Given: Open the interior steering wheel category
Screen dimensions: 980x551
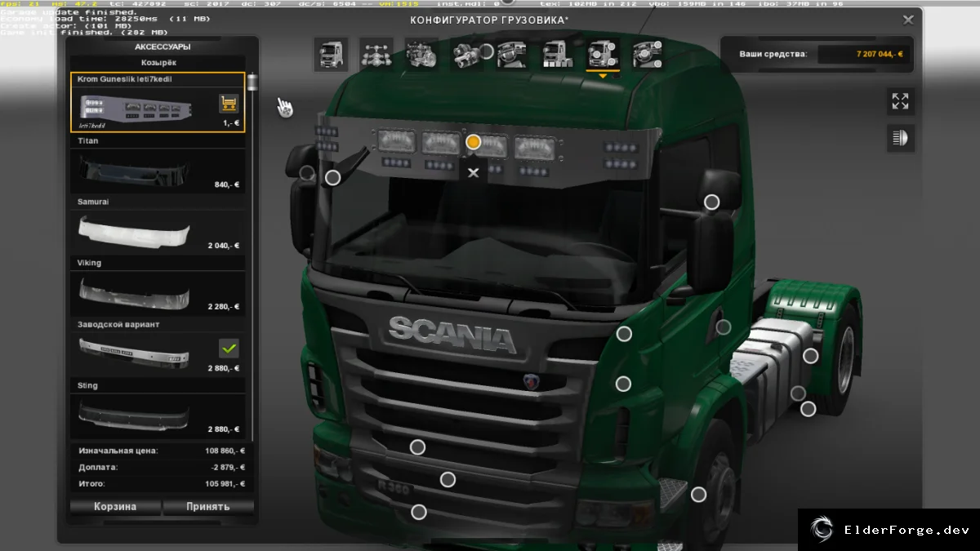Looking at the screenshot, I should click(x=511, y=55).
